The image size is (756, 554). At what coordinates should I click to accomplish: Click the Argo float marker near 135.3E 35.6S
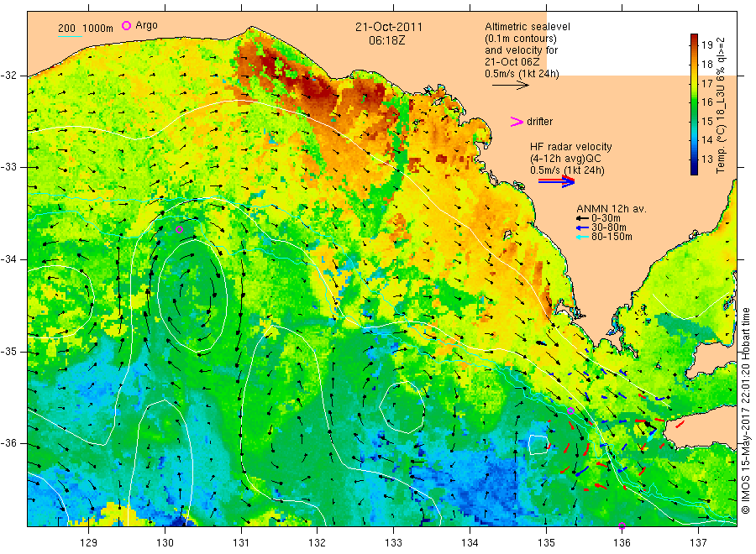click(570, 411)
